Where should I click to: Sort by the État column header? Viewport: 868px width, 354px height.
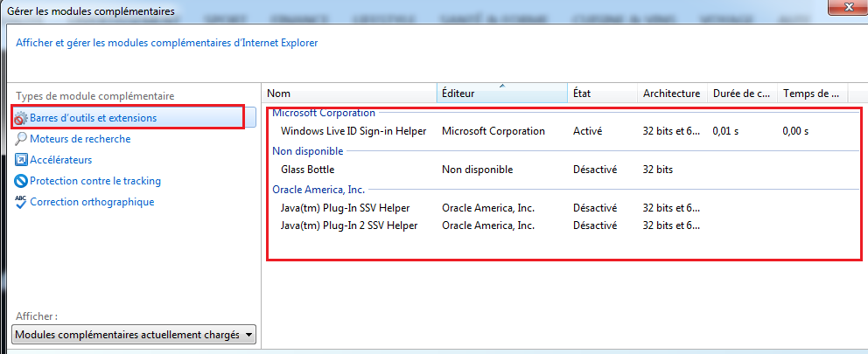pos(602,93)
